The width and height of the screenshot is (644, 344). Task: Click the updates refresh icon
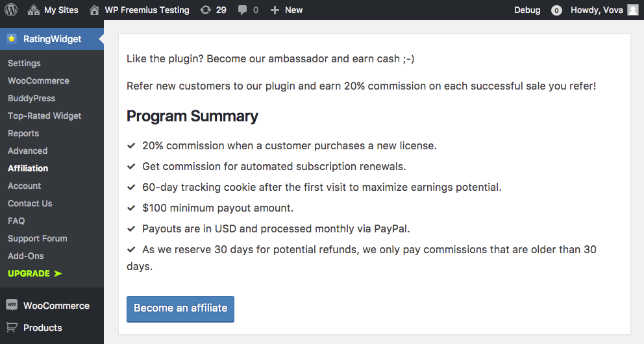point(206,10)
